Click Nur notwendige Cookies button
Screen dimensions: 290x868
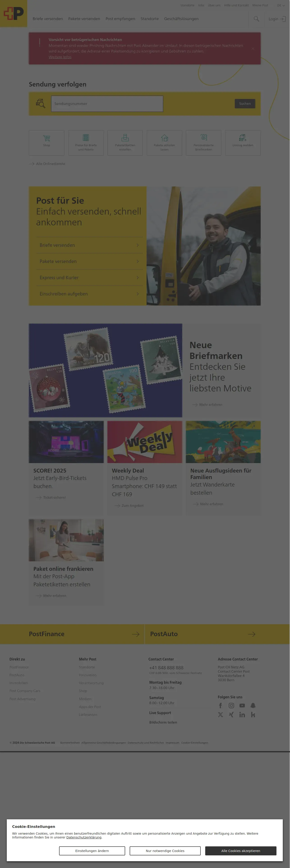pyautogui.click(x=165, y=851)
